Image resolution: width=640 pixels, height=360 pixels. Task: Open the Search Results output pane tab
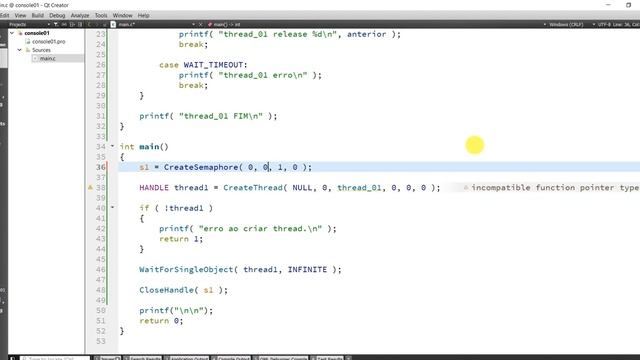click(142, 358)
